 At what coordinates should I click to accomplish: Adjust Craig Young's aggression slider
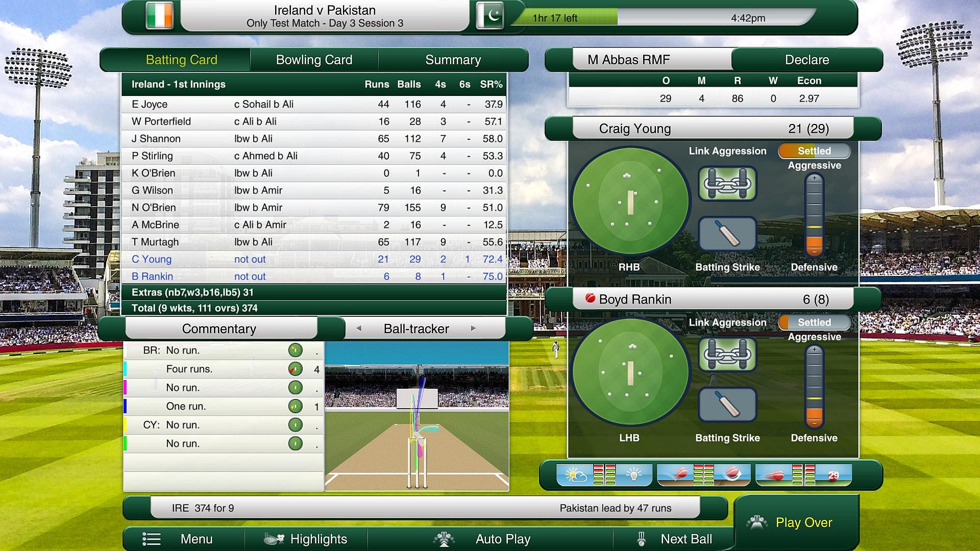814,216
